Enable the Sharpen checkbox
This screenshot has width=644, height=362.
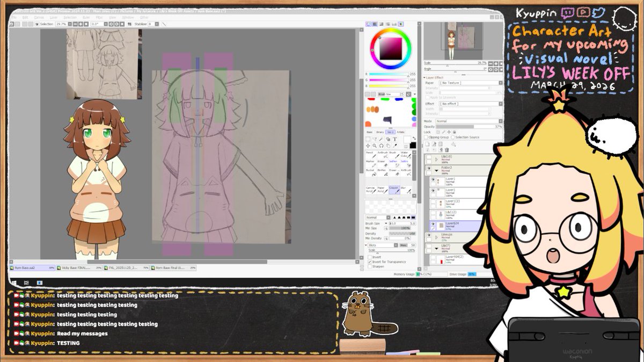369,266
